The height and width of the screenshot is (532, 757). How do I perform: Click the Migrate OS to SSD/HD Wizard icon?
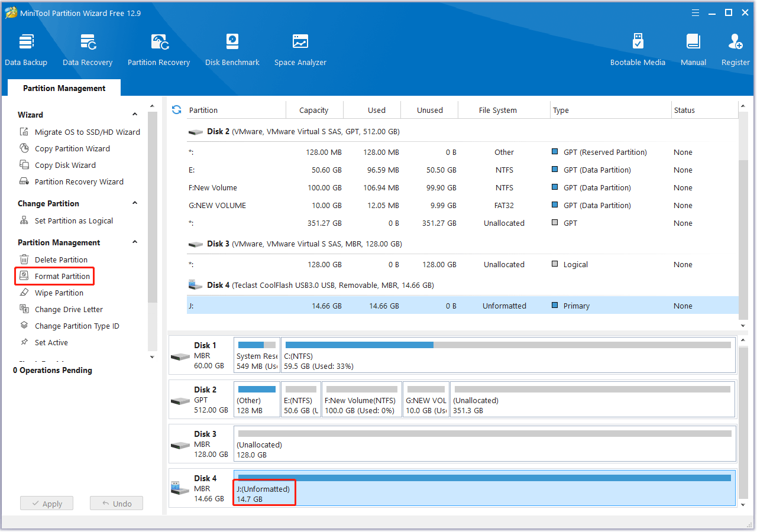pyautogui.click(x=24, y=132)
